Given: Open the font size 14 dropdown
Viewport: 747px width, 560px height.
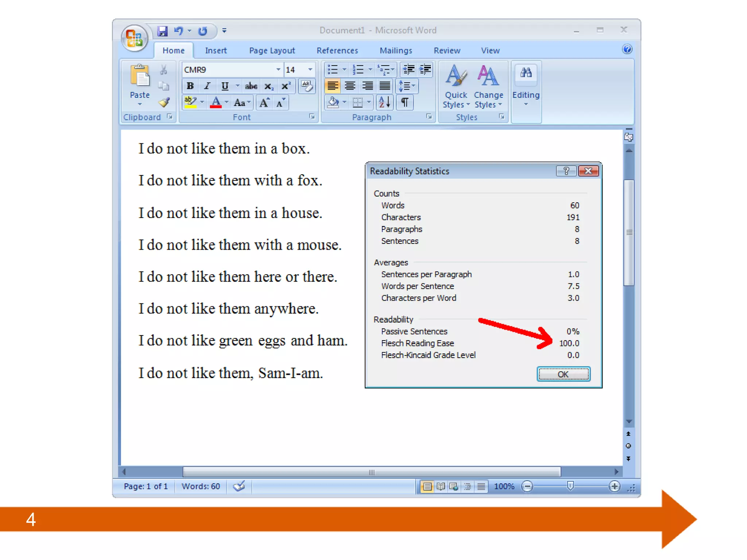Looking at the screenshot, I should (x=310, y=70).
